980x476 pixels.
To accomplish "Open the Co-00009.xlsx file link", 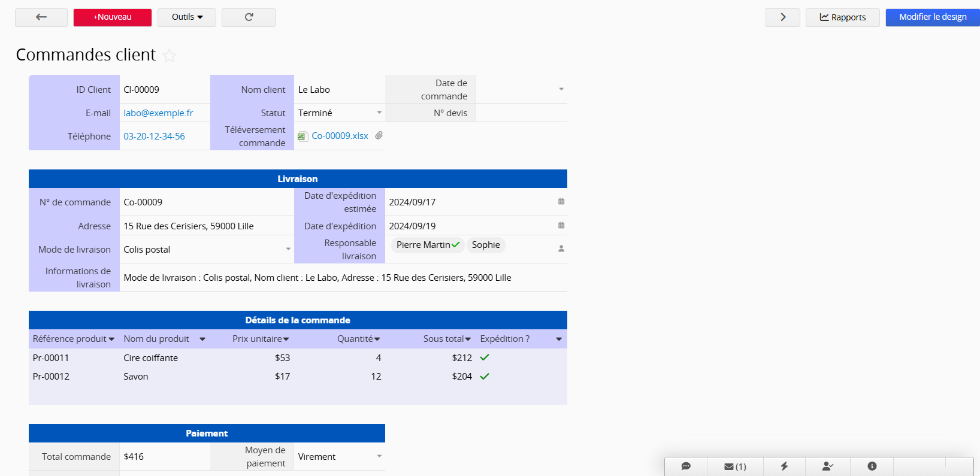I will (x=340, y=136).
